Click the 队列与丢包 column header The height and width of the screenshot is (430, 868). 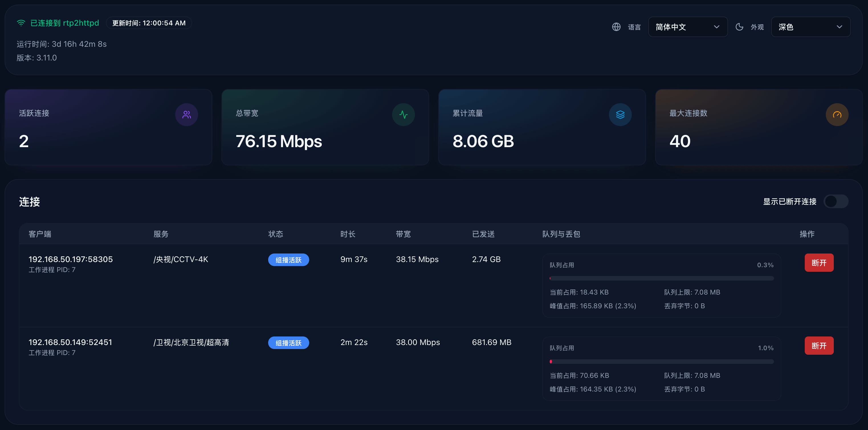561,234
